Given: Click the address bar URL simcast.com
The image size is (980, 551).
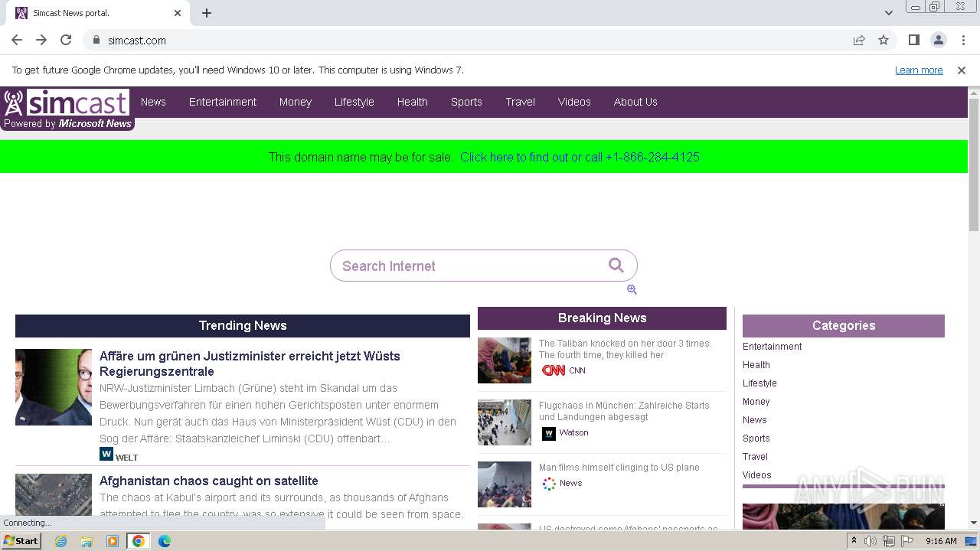Looking at the screenshot, I should click(137, 40).
